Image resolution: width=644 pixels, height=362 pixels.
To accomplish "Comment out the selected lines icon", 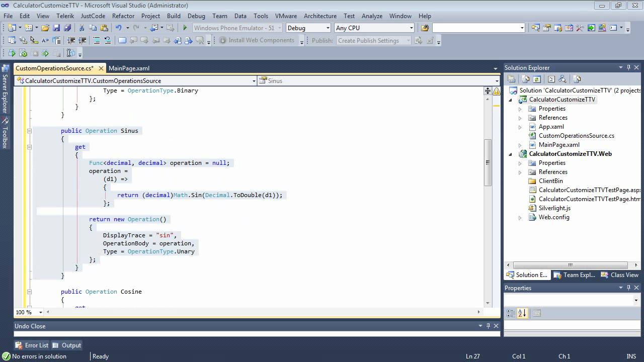I will [97, 40].
